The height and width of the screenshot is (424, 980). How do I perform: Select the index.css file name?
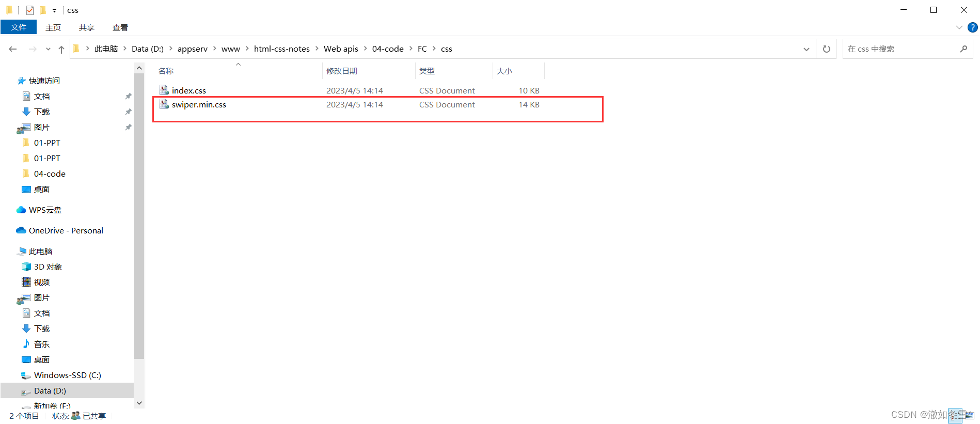(189, 90)
